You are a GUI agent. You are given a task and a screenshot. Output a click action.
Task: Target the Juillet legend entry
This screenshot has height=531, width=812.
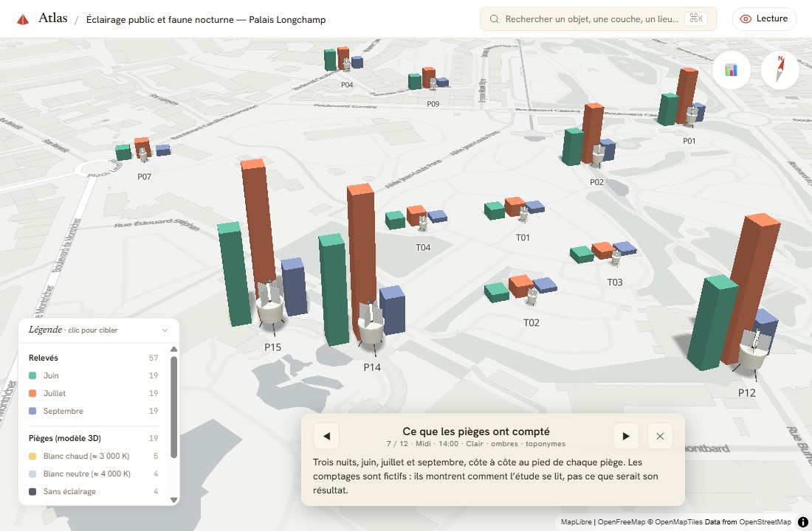[93, 393]
